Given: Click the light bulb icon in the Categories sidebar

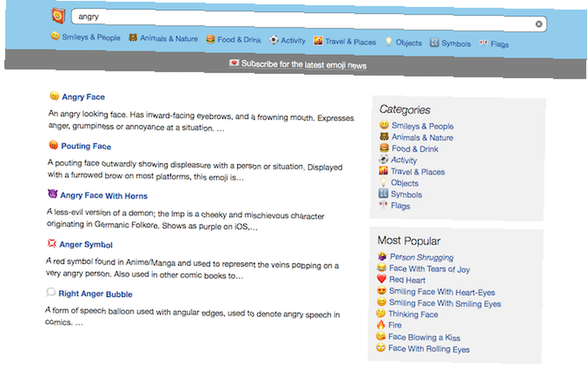Looking at the screenshot, I should pyautogui.click(x=383, y=182).
